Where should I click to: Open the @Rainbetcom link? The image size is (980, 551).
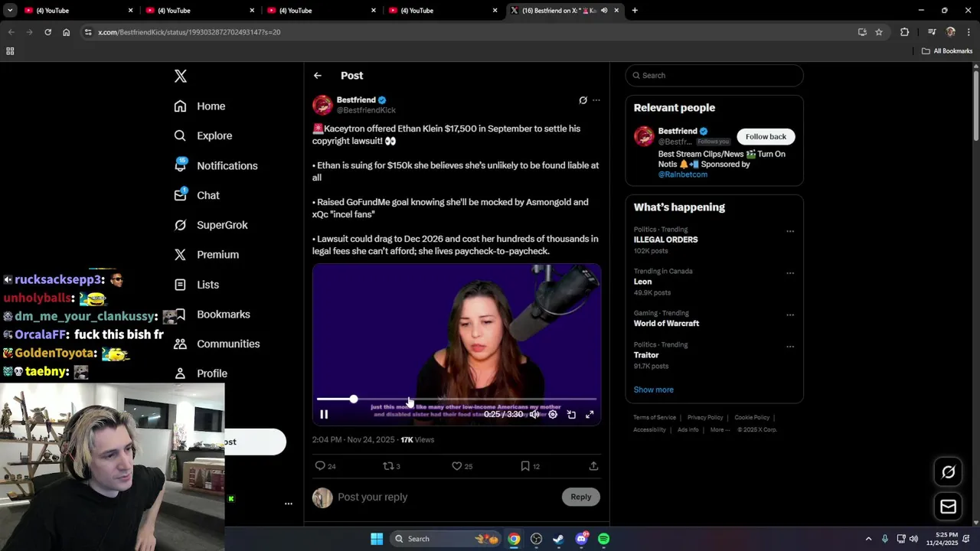[683, 174]
